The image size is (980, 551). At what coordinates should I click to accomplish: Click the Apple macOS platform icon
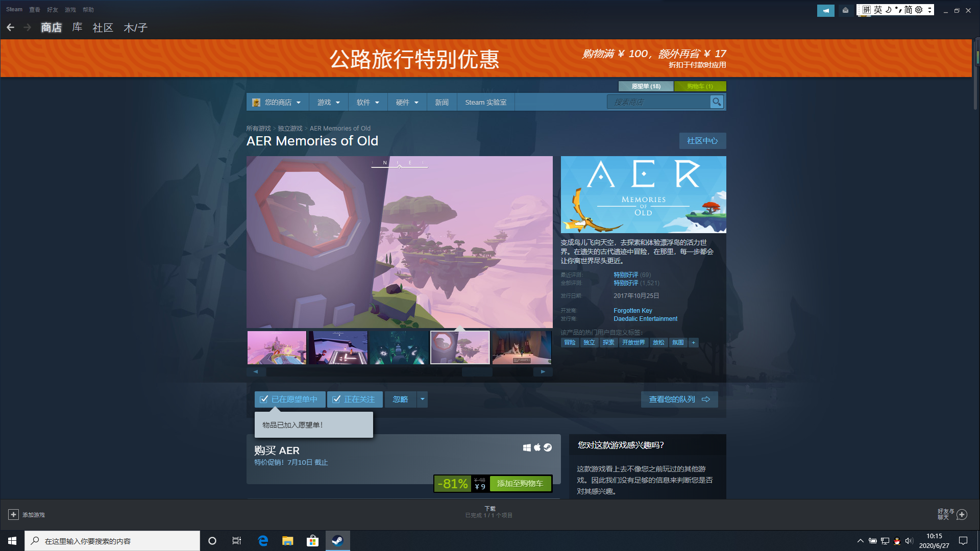[537, 447]
